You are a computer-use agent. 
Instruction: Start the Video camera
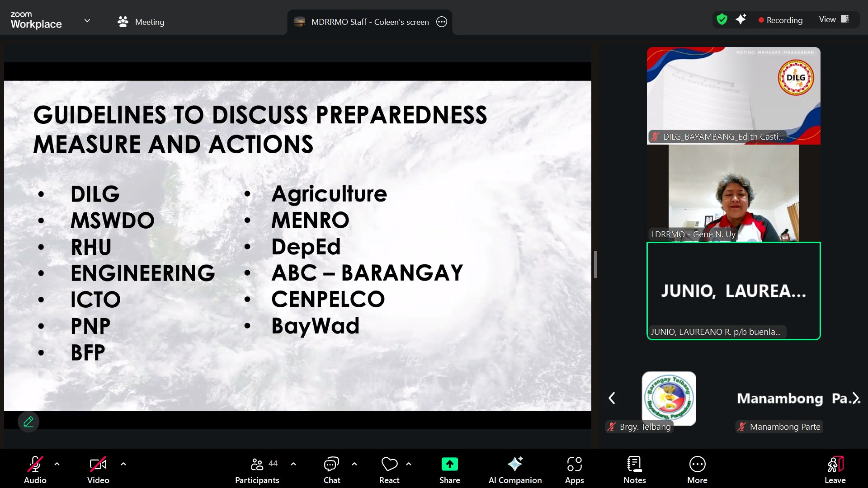(x=98, y=469)
